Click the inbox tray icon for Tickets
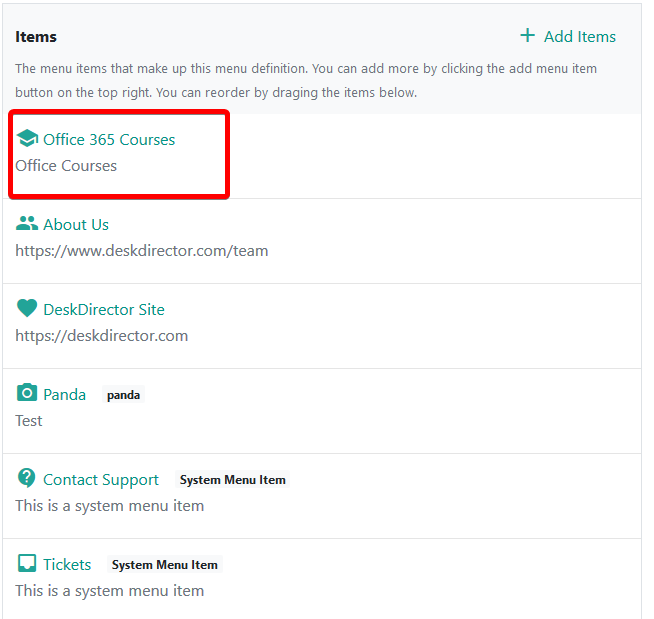The width and height of the screenshot is (654, 619). click(27, 563)
